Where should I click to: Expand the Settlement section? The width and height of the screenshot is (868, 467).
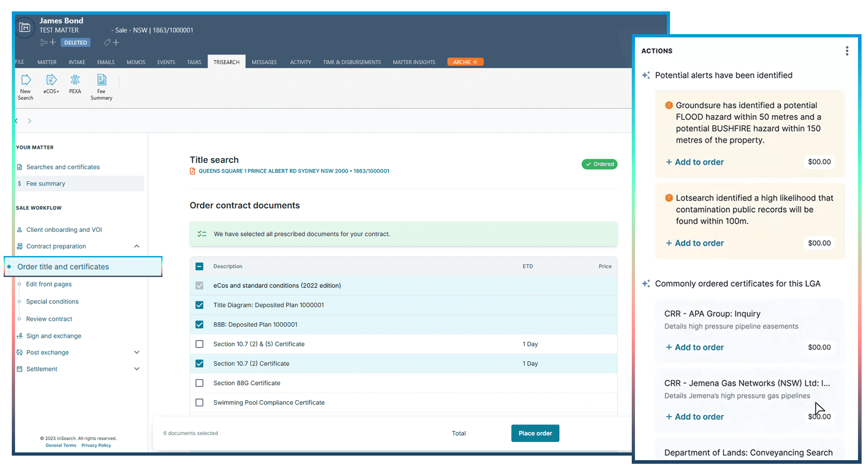(137, 369)
